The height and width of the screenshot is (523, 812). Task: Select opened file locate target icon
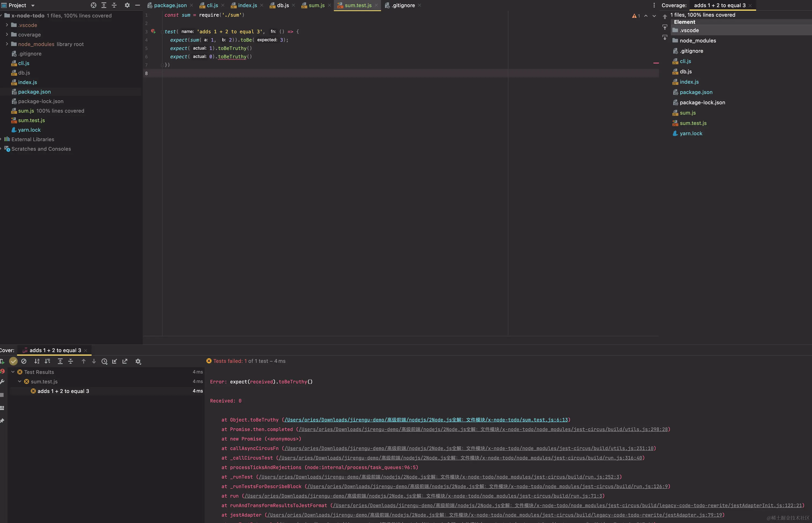tap(93, 5)
